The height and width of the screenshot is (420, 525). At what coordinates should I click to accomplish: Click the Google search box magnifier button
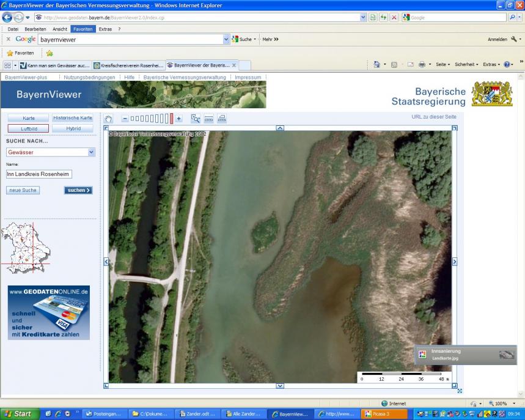pos(512,17)
